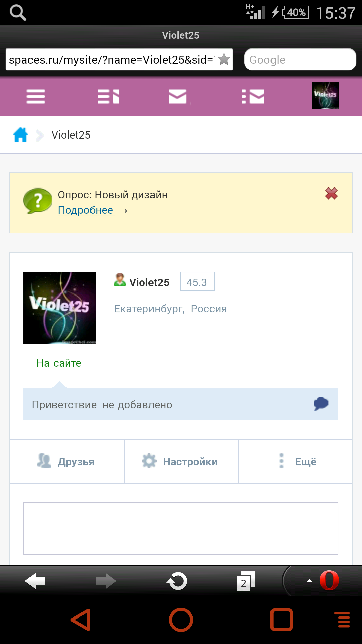Open the mail envelope icon
Screen dimensions: 362x644
click(178, 96)
